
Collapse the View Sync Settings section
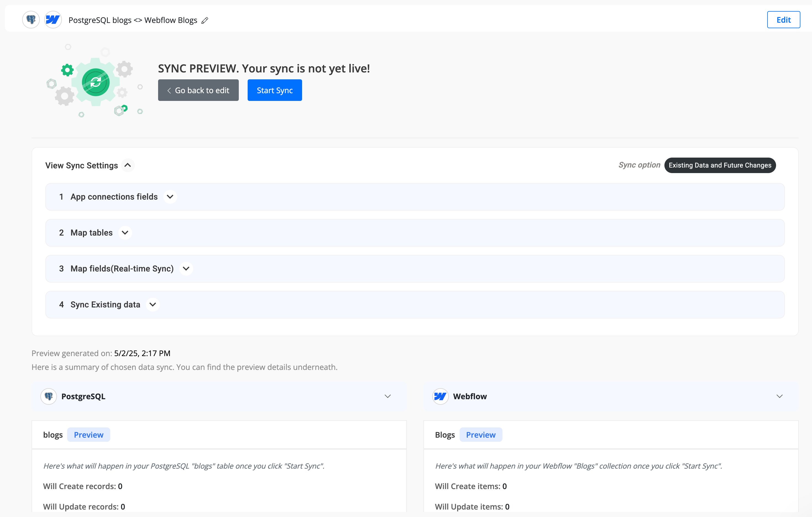[128, 165]
